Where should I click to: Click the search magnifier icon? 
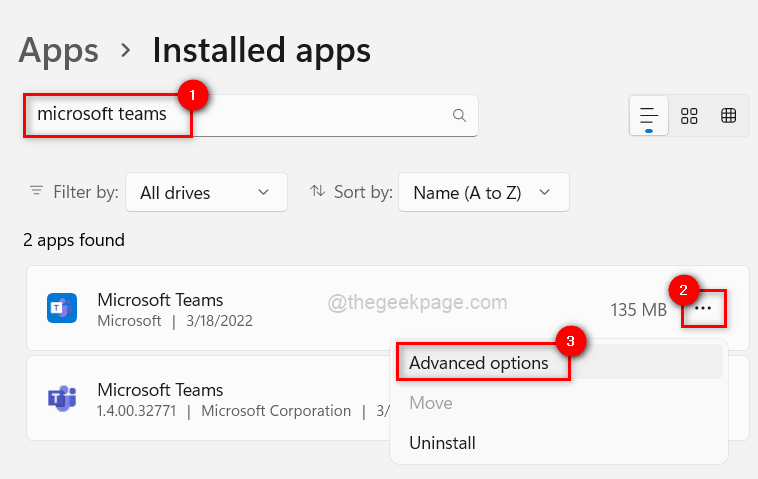coord(459,116)
